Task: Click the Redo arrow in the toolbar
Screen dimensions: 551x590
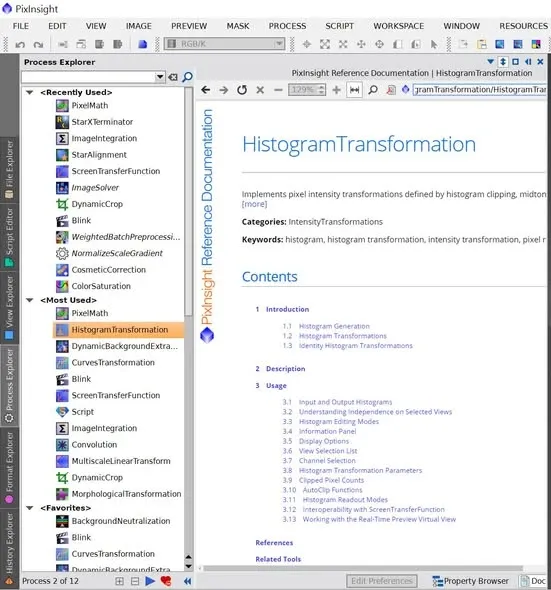Action: [x=38, y=44]
